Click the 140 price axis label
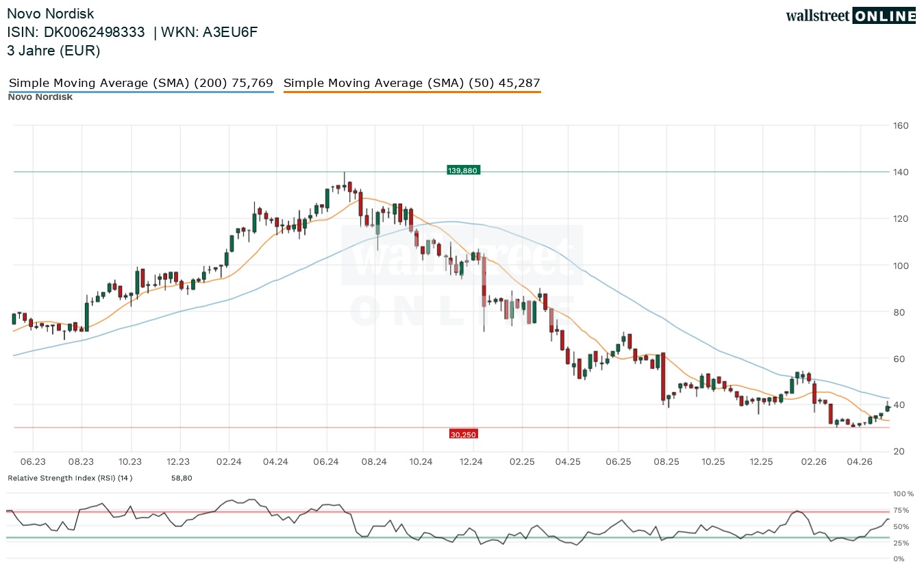 901,172
